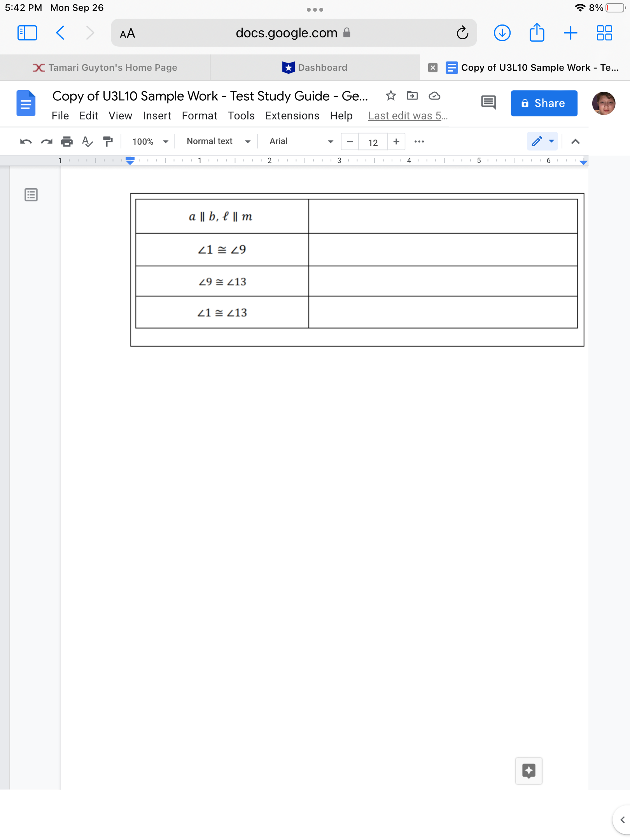Move document to a folder
Image resolution: width=630 pixels, height=840 pixels.
[x=412, y=96]
